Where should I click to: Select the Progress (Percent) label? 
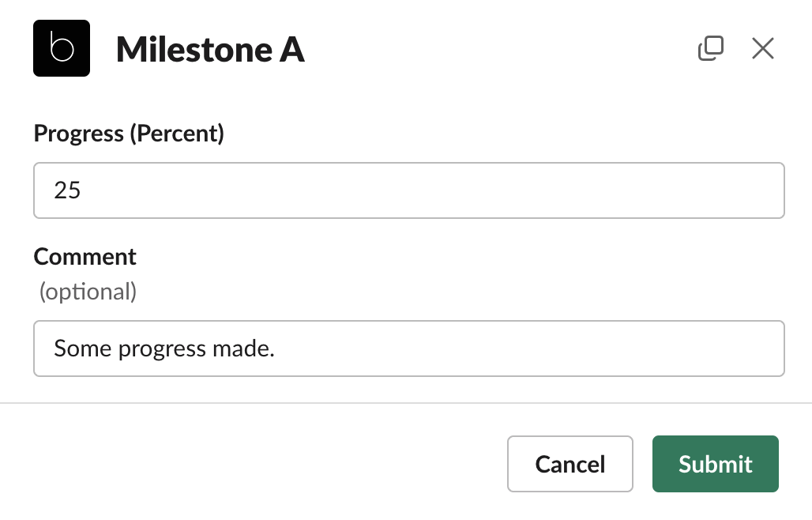tap(129, 134)
